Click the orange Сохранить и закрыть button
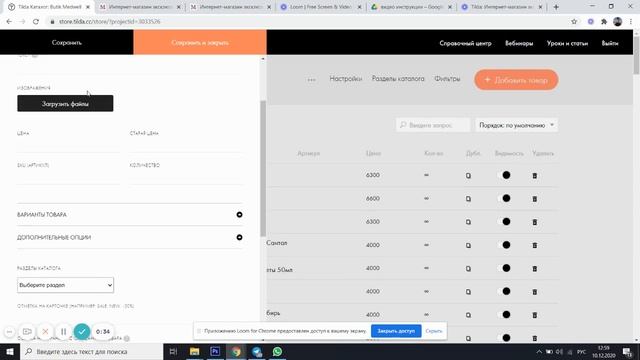The width and height of the screenshot is (640, 360). click(200, 42)
